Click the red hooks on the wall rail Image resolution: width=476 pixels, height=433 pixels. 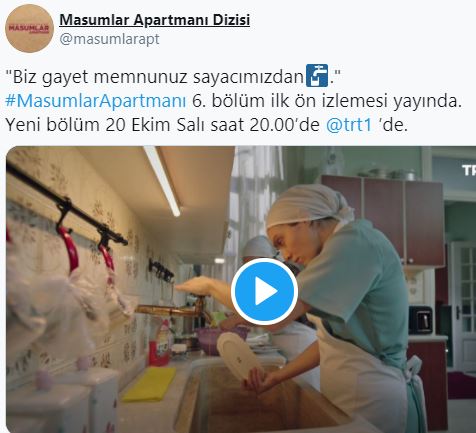[x=87, y=247]
